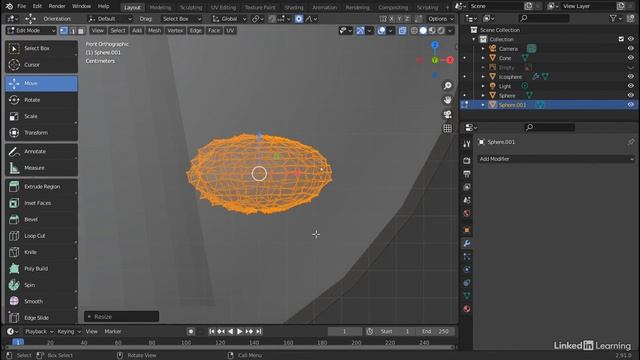640x360 pixels.
Task: Select the Spin tool
Action: tap(41, 285)
